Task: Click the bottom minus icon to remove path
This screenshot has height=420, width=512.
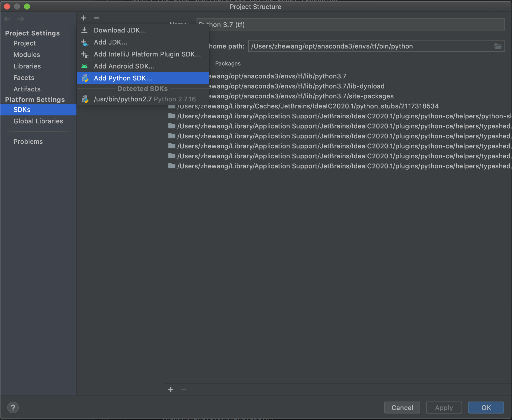Action: 184,390
